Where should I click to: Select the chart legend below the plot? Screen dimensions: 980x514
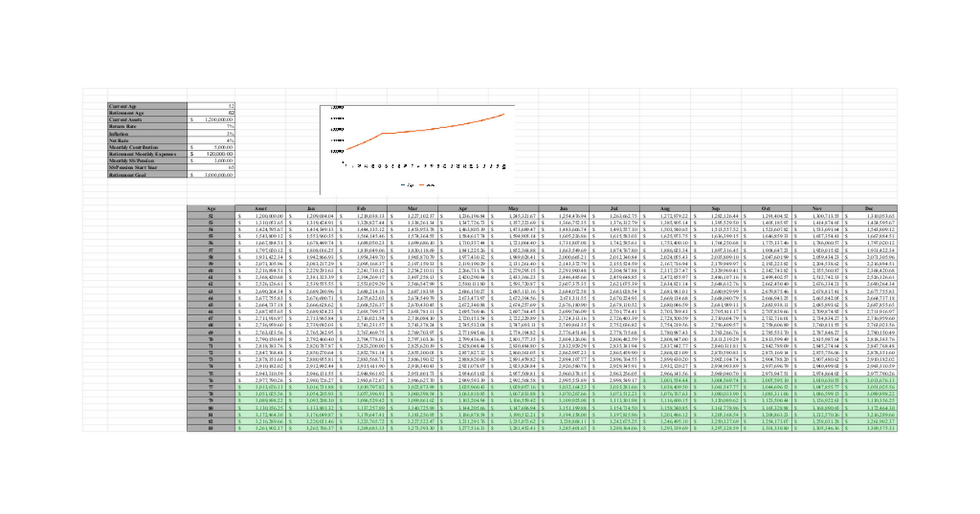coord(418,184)
